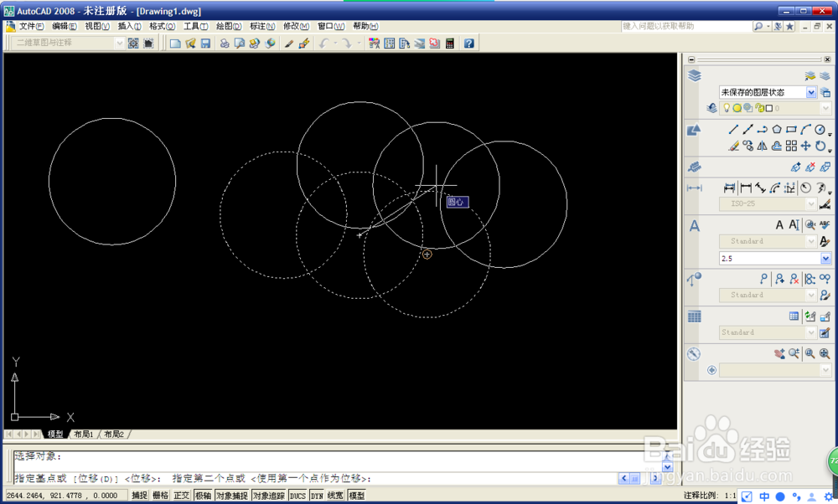This screenshot has width=838, height=504.
Task: Click the help search input field
Action: pyautogui.click(x=686, y=26)
